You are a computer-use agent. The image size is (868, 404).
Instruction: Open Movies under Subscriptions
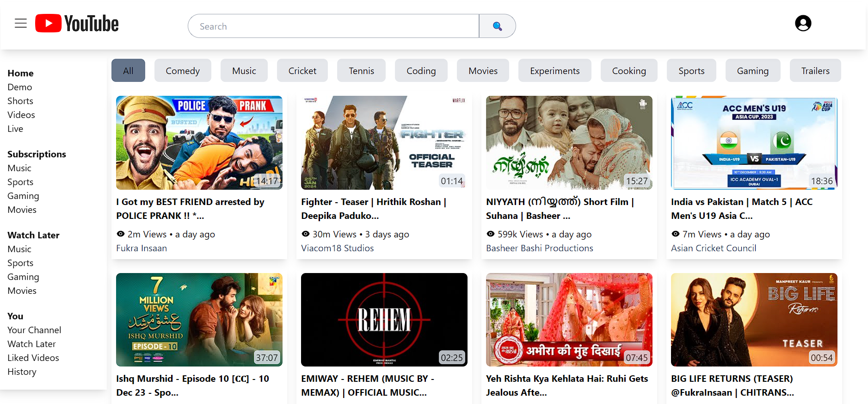pyautogui.click(x=22, y=210)
